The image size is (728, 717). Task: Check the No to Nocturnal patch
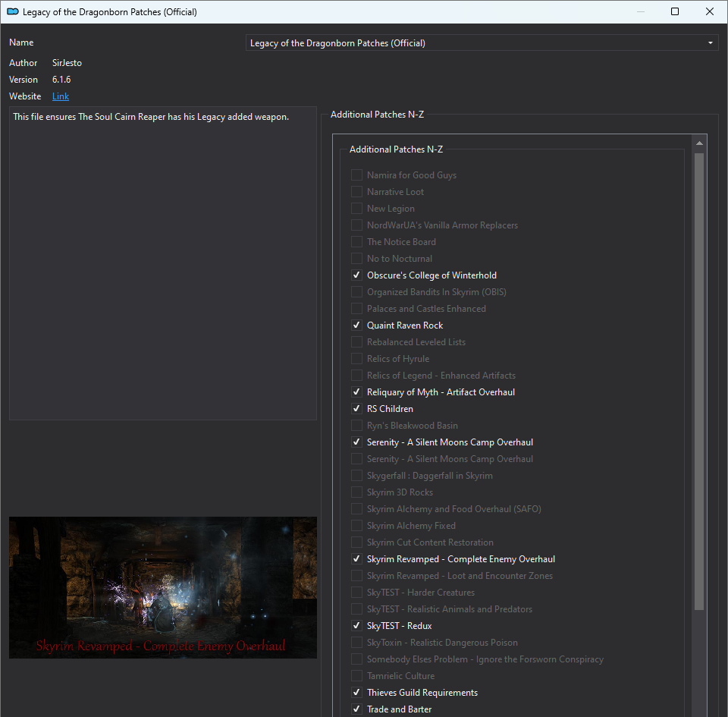[356, 259]
